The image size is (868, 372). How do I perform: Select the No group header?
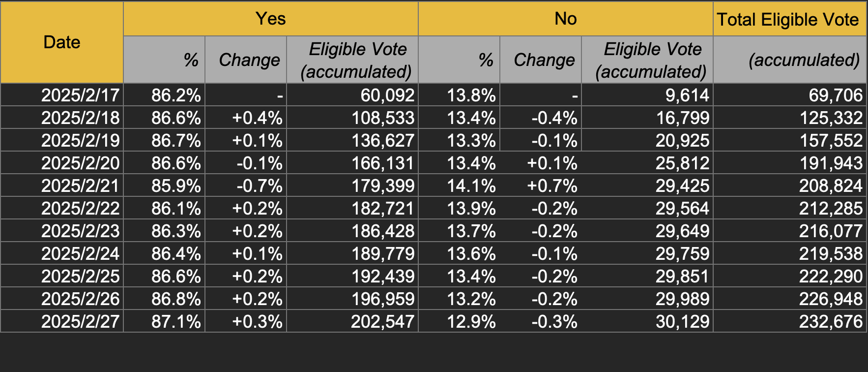pyautogui.click(x=565, y=19)
